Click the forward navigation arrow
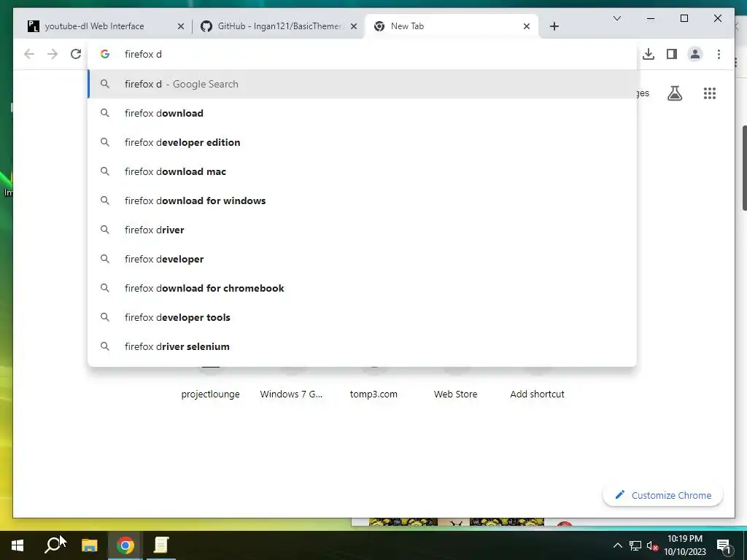 point(53,54)
